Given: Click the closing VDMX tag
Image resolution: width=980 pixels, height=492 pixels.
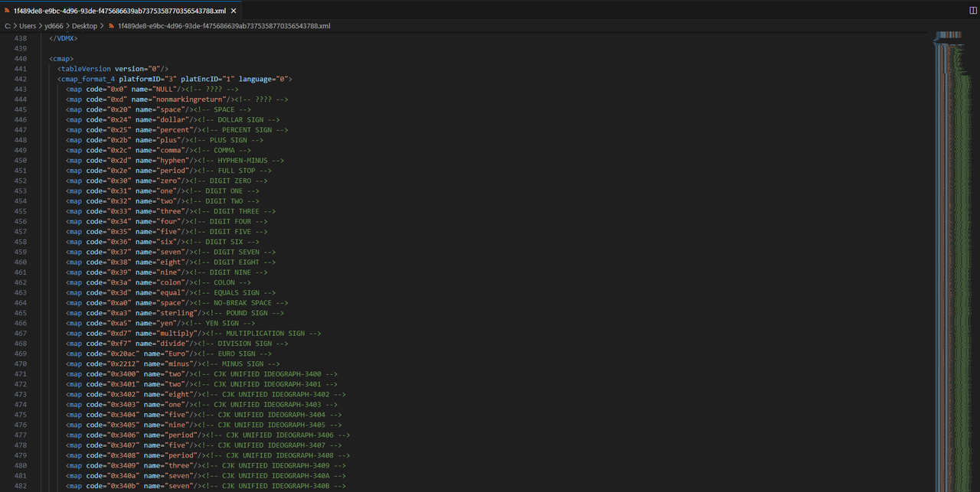Looking at the screenshot, I should pos(64,38).
